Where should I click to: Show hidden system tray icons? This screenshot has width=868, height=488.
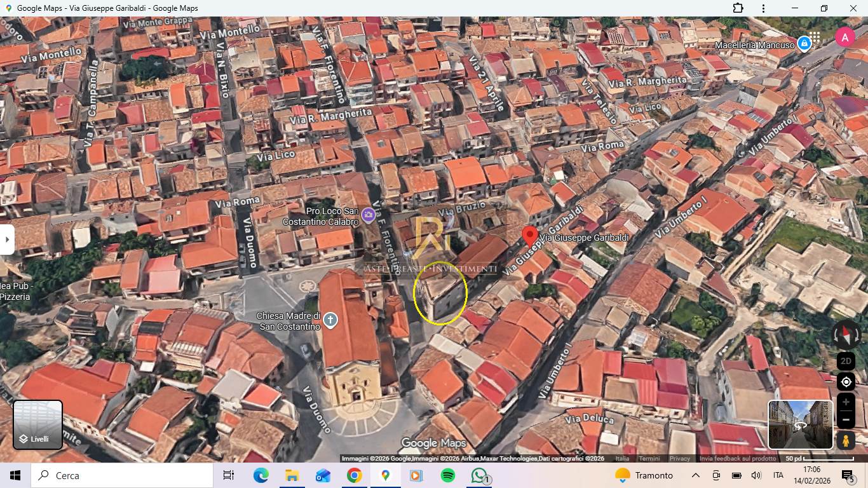pos(695,475)
